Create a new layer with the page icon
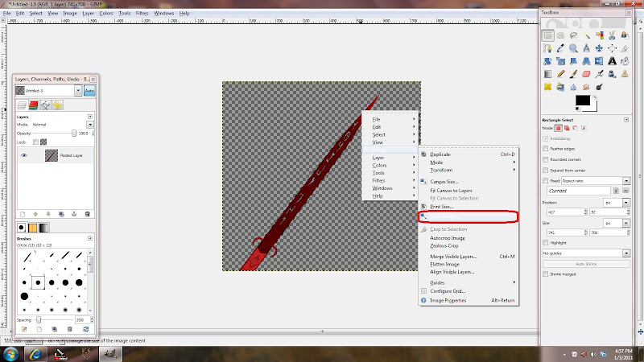 pyautogui.click(x=23, y=214)
